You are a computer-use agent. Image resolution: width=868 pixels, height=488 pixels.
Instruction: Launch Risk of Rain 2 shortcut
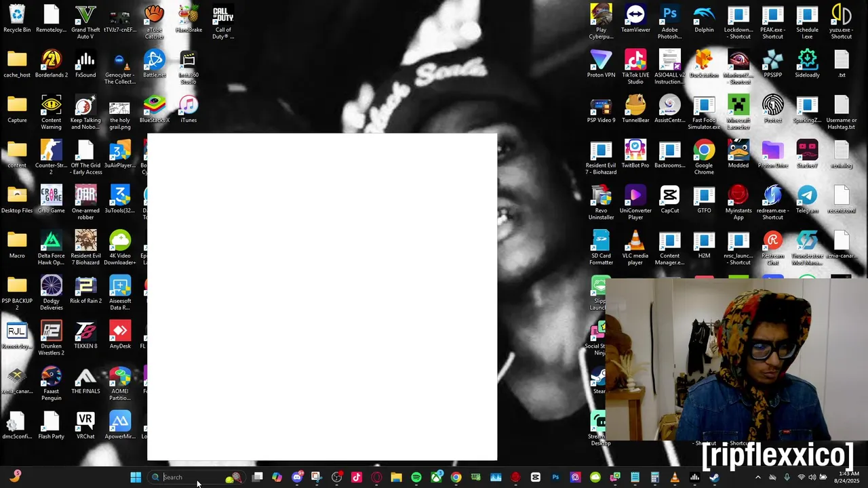[85, 290]
